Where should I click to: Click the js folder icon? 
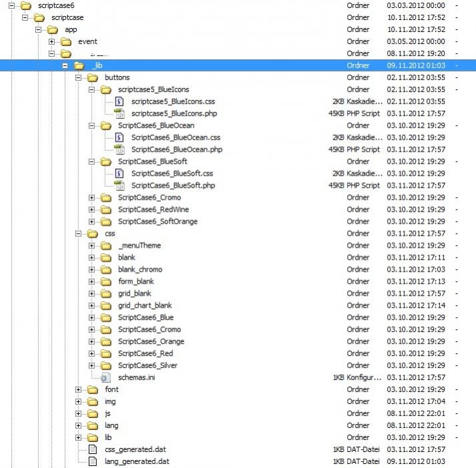93,414
